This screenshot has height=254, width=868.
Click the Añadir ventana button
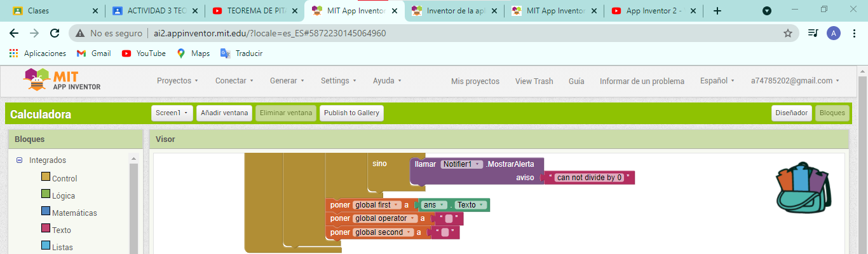(x=224, y=113)
